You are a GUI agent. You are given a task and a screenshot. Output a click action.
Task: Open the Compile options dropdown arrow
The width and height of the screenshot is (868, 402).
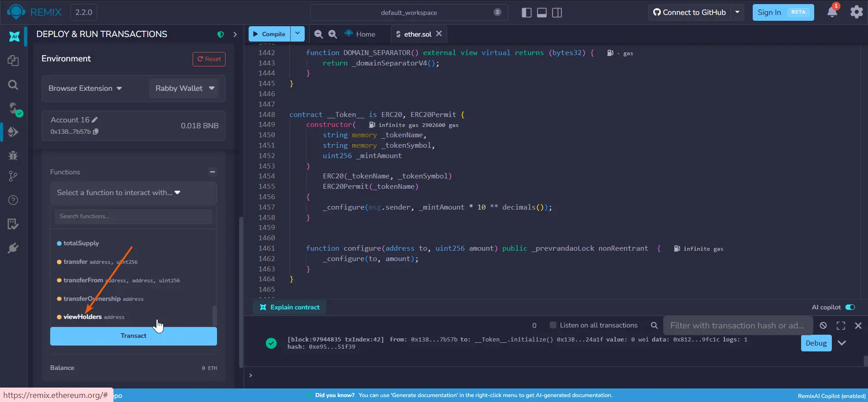click(x=297, y=33)
